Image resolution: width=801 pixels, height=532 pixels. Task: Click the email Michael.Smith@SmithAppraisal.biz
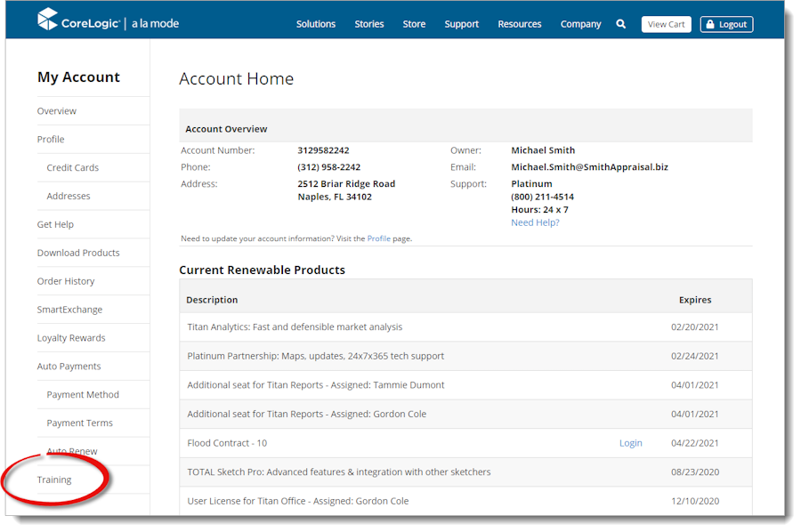tap(589, 167)
